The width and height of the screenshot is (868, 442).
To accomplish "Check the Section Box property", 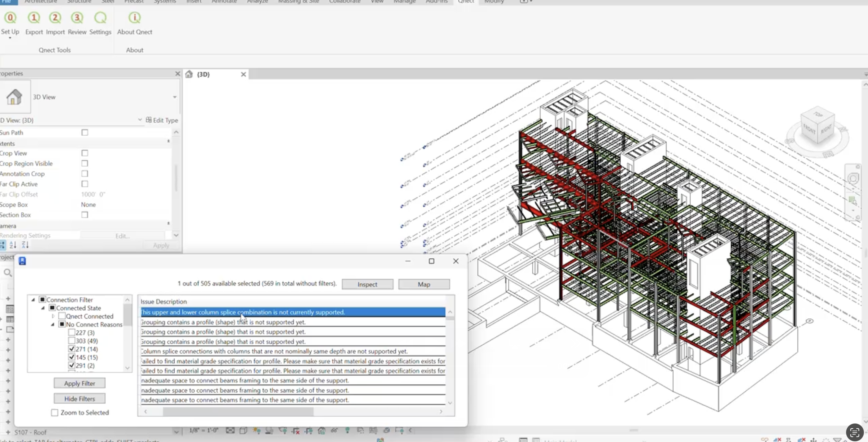I will pos(85,215).
